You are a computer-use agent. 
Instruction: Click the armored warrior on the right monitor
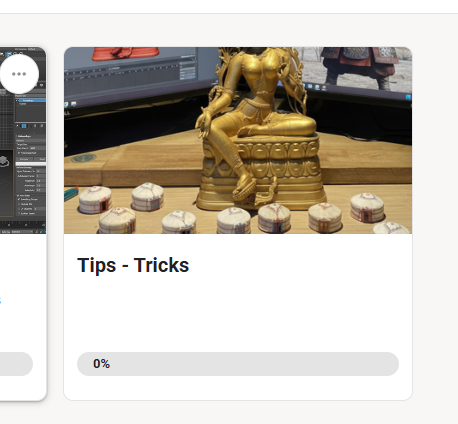pyautogui.click(x=359, y=67)
